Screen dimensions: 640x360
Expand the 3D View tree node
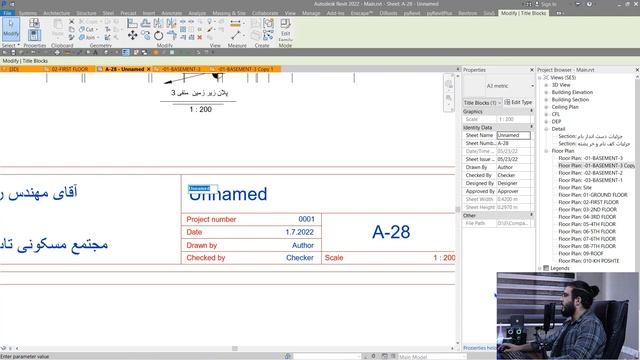547,85
